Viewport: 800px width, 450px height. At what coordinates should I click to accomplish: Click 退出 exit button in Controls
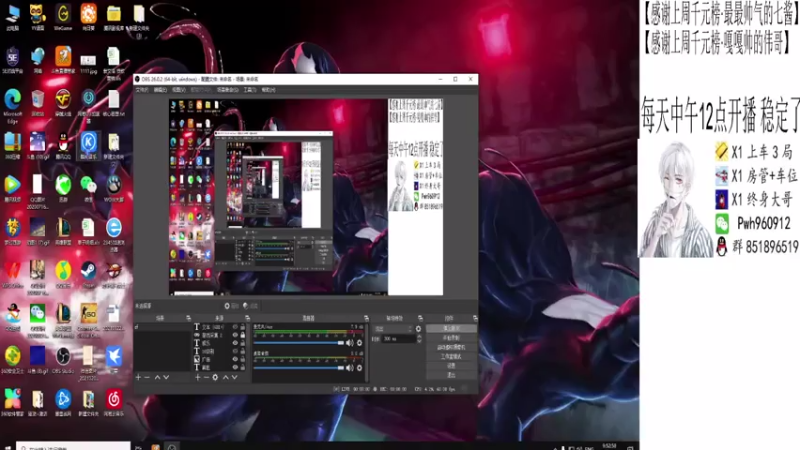coord(451,374)
